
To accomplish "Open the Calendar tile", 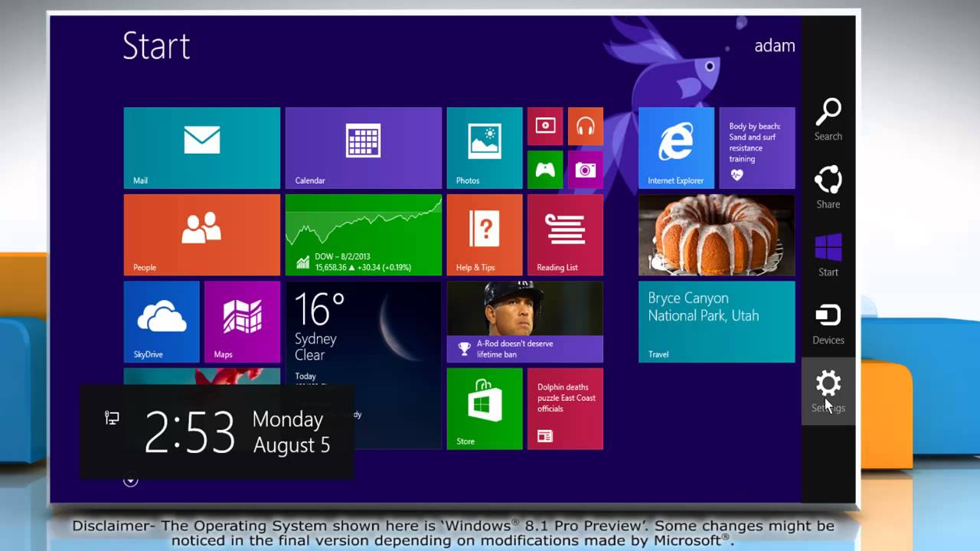I will (364, 148).
